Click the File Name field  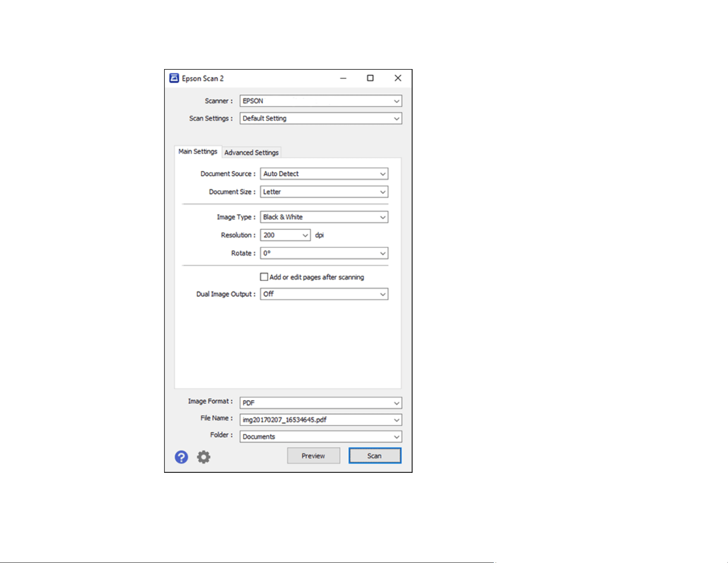[x=321, y=420]
